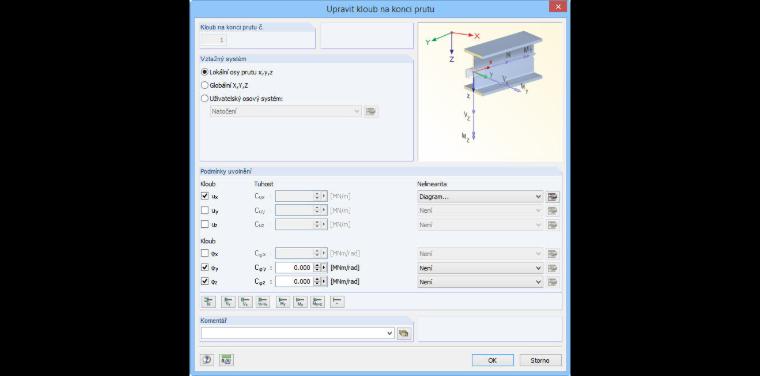Click the Cφy stiffness spinner arrows
This screenshot has height=376, width=760.
(x=317, y=267)
